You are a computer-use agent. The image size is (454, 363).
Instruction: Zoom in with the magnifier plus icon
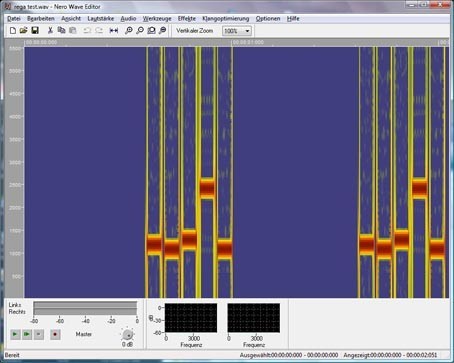pos(129,31)
